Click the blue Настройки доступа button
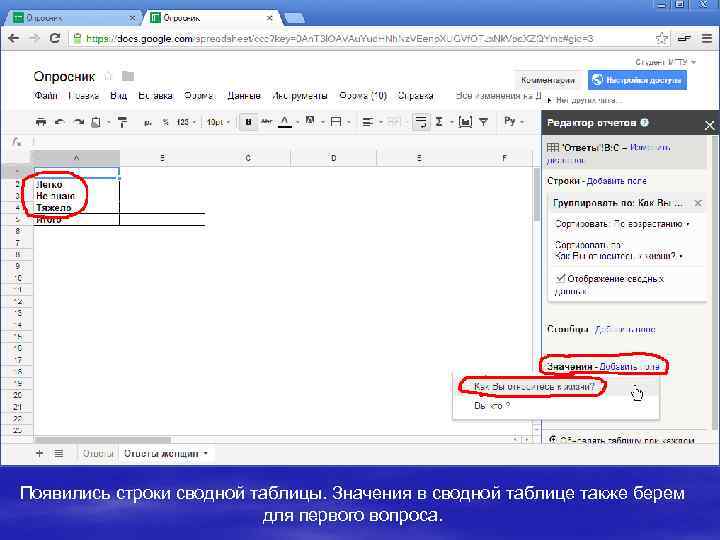The height and width of the screenshot is (540, 720). [637, 80]
